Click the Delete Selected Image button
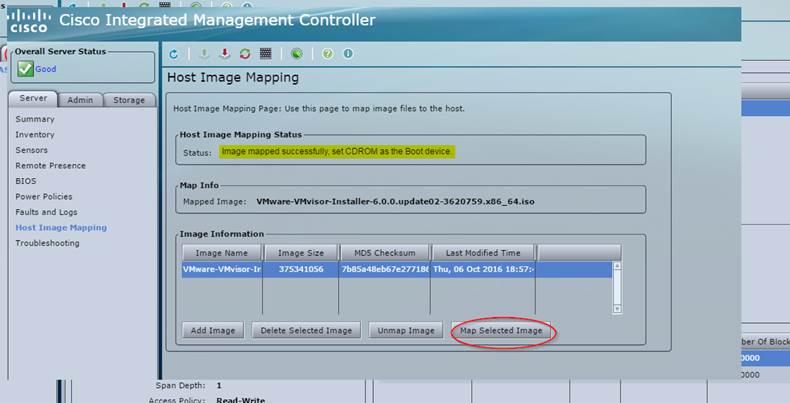Screen dimensions: 790x403 click(306, 330)
